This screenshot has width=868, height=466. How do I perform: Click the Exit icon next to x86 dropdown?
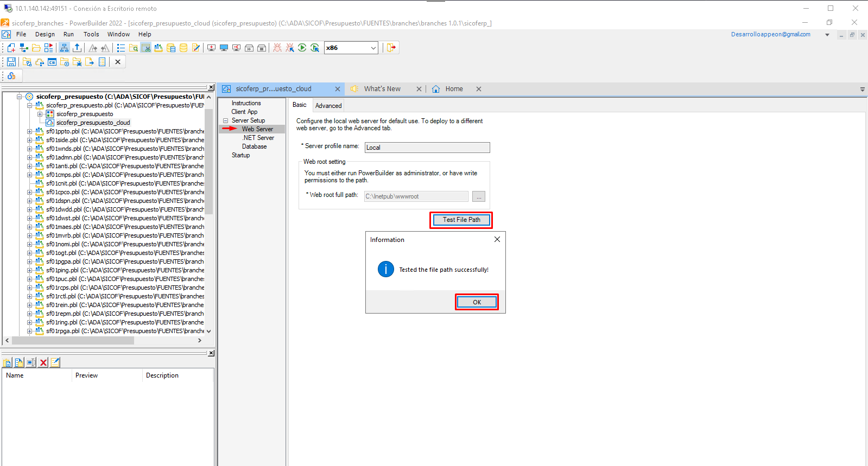tap(391, 48)
